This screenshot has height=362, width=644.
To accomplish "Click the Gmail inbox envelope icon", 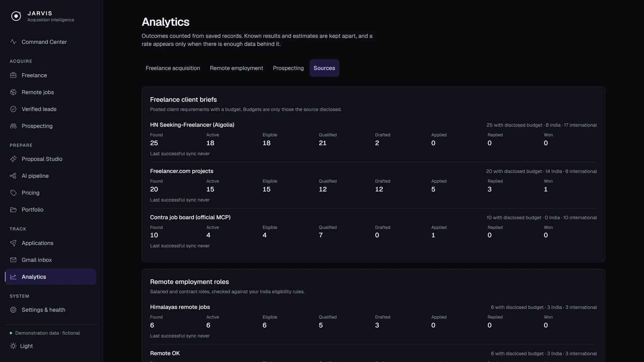I will tap(13, 260).
